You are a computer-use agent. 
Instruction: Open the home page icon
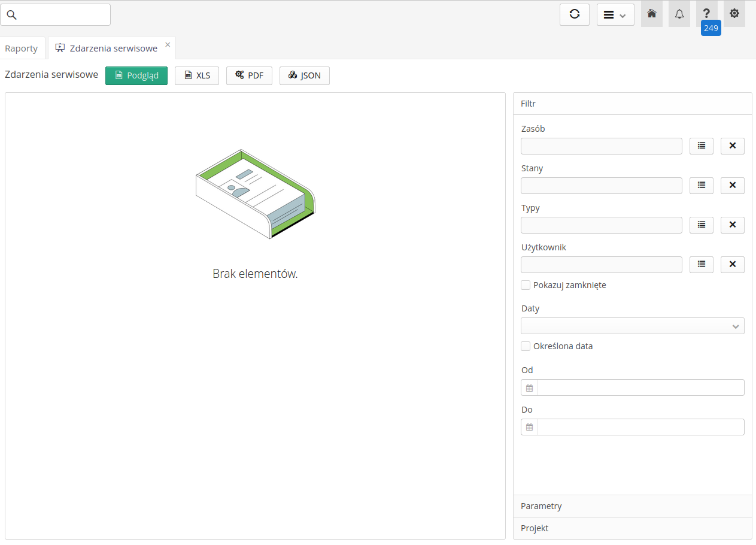[652, 14]
